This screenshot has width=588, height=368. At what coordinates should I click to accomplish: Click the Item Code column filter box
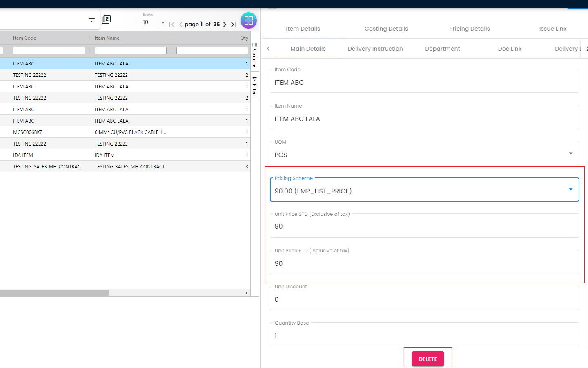49,51
